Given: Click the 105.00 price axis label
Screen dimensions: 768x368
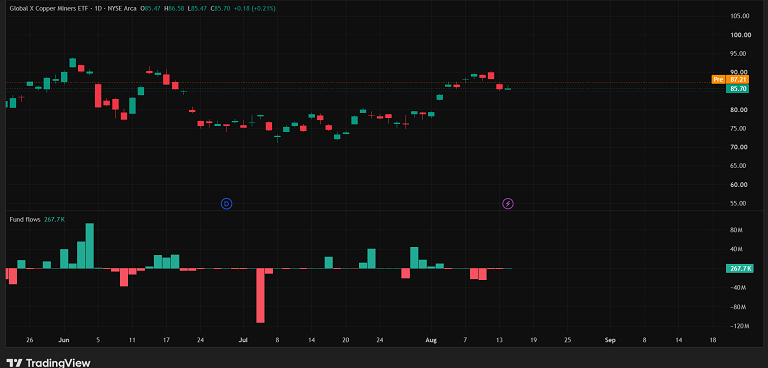Looking at the screenshot, I should [740, 16].
